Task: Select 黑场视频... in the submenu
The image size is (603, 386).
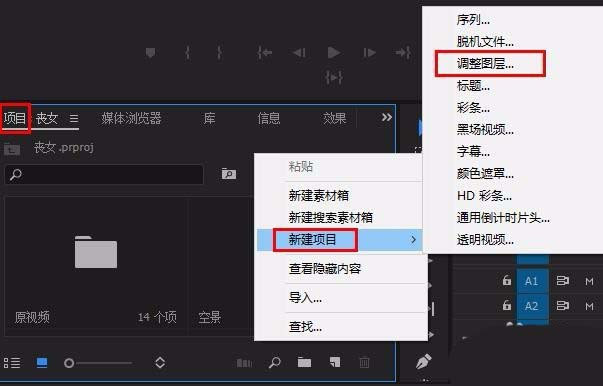Action: 485,130
